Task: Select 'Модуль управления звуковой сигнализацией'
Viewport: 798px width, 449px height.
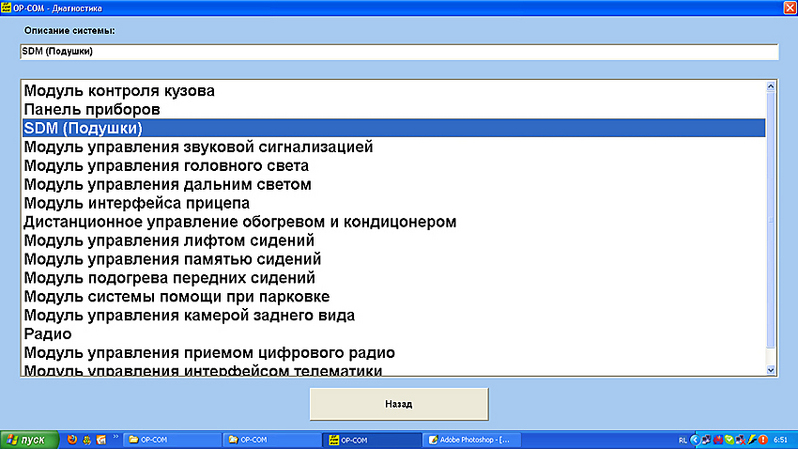Action: (394, 147)
